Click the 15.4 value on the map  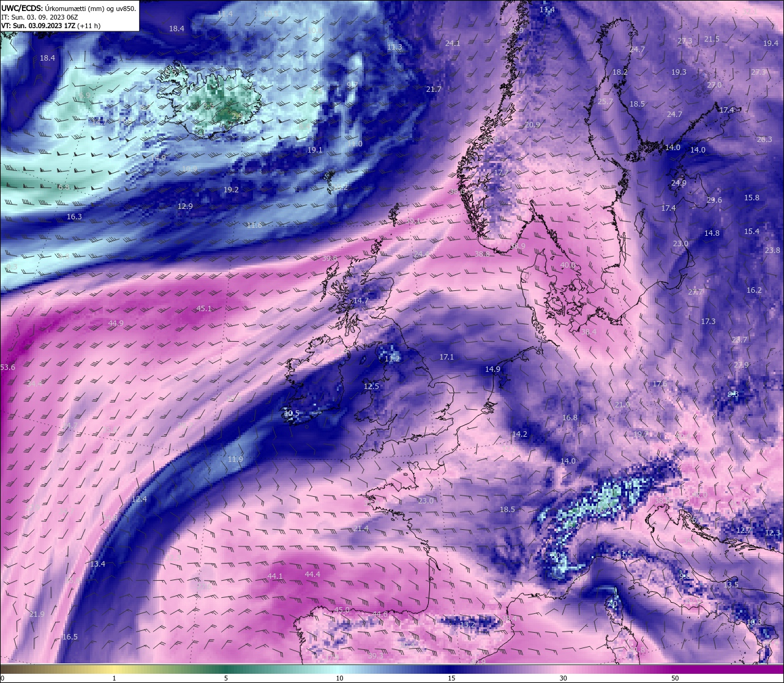coord(752,232)
